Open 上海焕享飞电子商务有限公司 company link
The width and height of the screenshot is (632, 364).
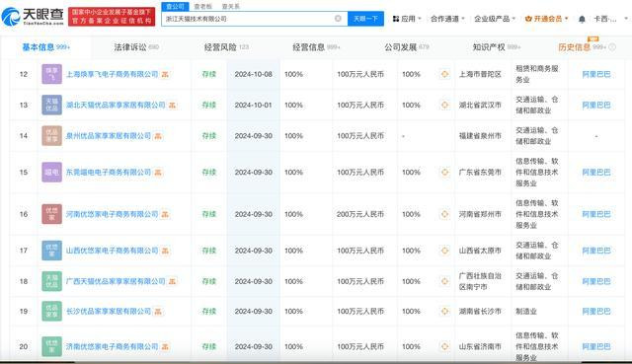point(112,75)
